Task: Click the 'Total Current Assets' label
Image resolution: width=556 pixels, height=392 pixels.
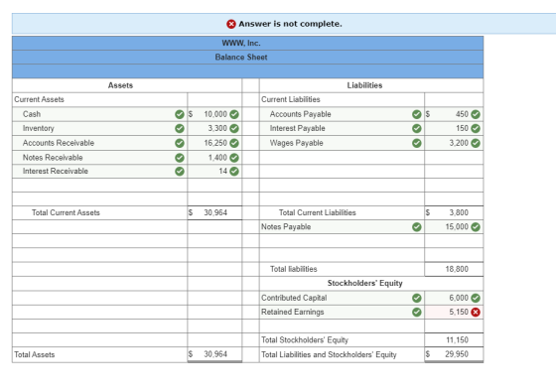Action: point(66,212)
